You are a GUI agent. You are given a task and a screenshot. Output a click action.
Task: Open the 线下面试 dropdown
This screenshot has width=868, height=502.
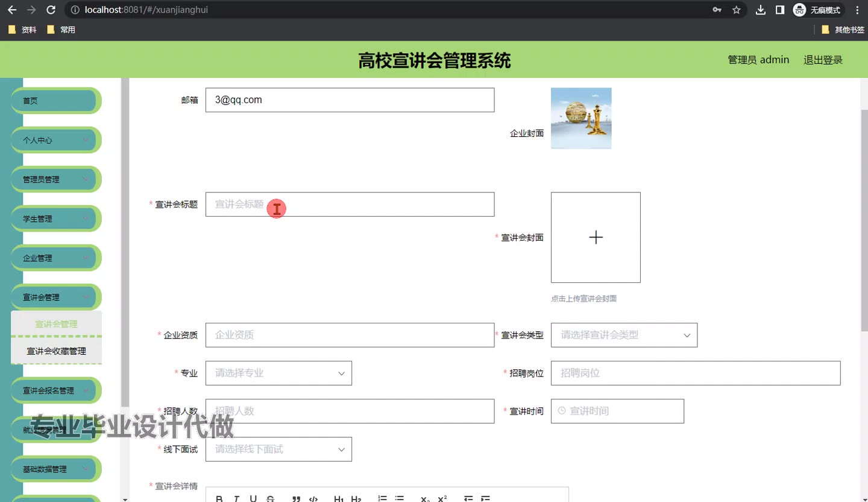click(x=278, y=449)
